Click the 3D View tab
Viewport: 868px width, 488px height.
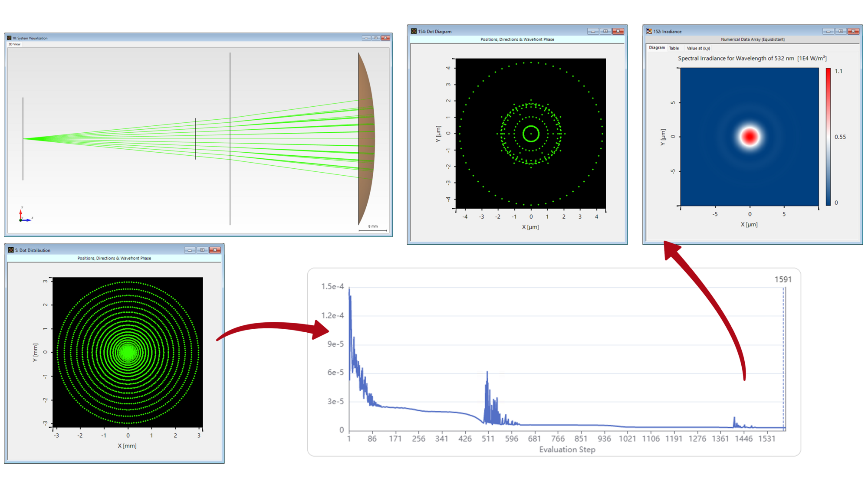tap(14, 44)
